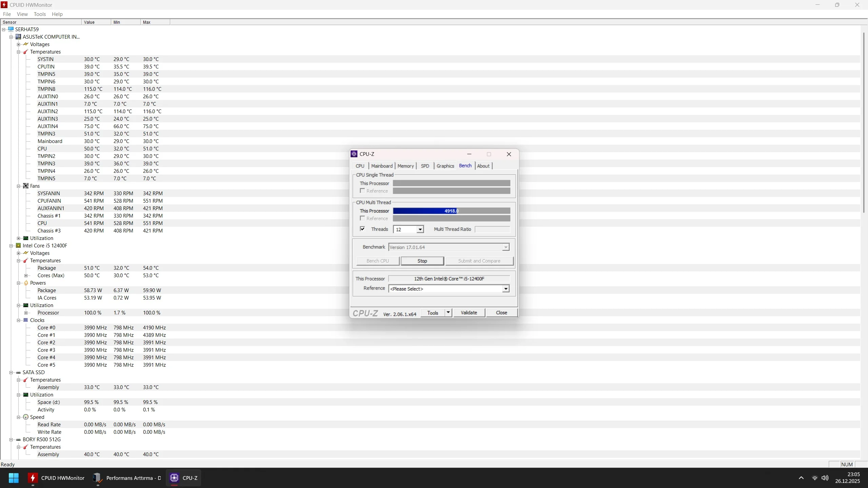The width and height of the screenshot is (868, 488).
Task: Switch to the Memory tab in CPU-Z
Action: coord(406,166)
